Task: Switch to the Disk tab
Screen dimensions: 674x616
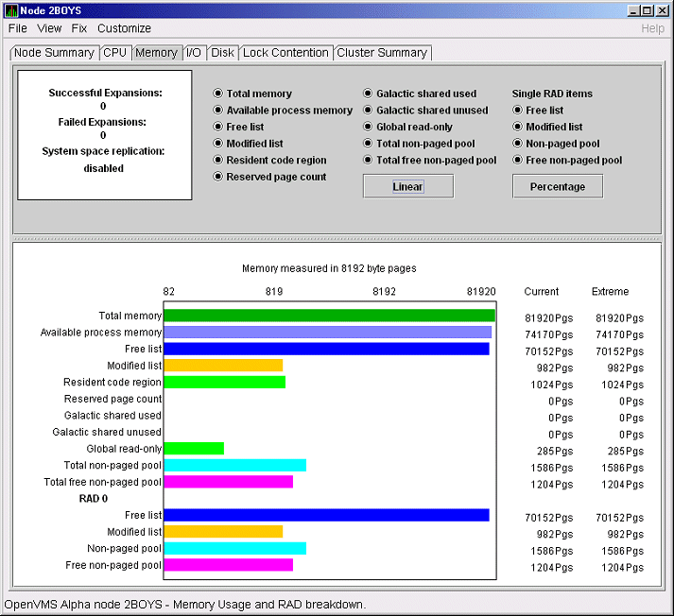Action: 222,53
